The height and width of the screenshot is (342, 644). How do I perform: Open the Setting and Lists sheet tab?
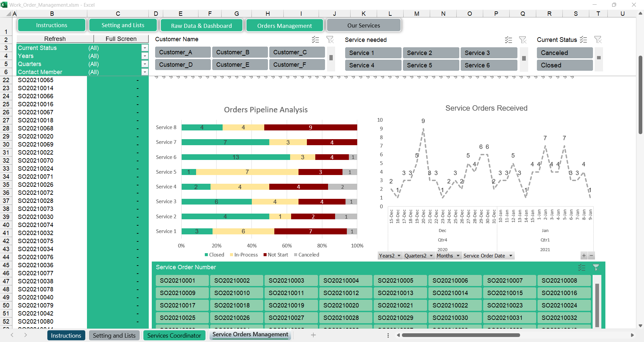coord(114,335)
